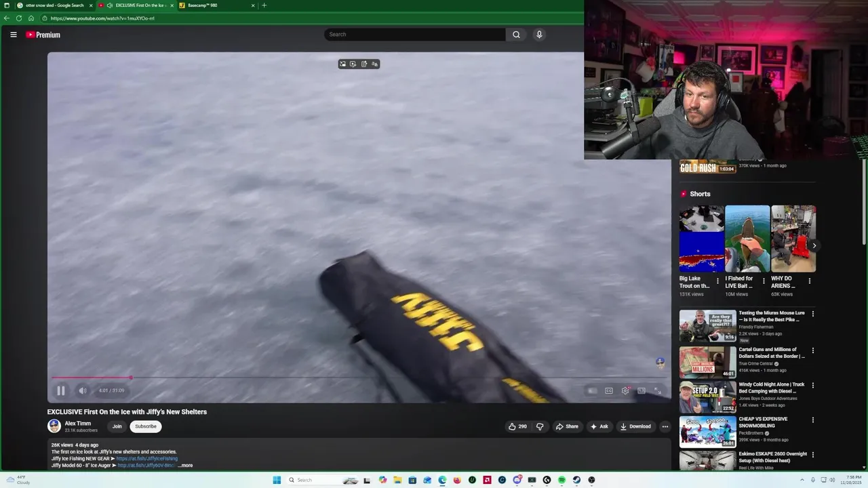
Task: Pause the video playback
Action: pyautogui.click(x=60, y=390)
